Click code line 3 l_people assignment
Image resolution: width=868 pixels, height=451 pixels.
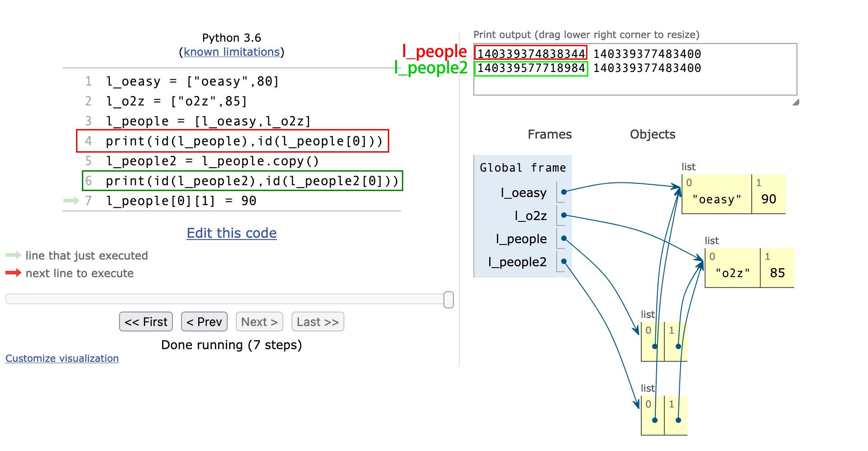(x=208, y=121)
